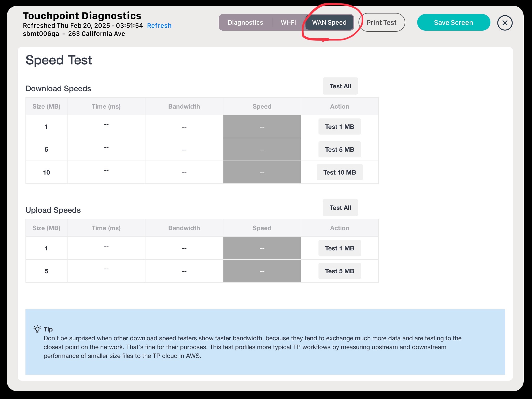Start the download Test 1 MB

coord(339,127)
